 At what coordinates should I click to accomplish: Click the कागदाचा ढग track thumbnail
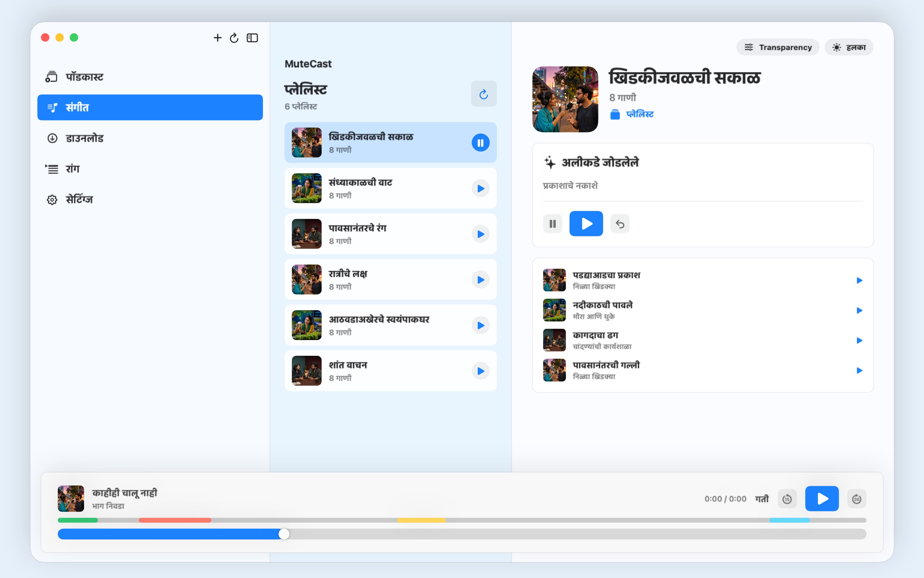pyautogui.click(x=554, y=340)
